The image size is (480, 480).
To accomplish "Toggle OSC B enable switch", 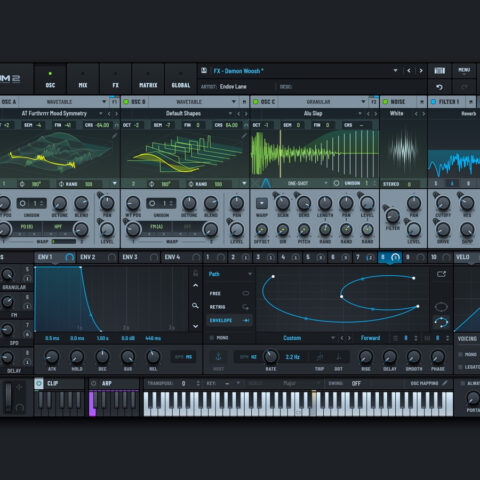I will tap(126, 102).
